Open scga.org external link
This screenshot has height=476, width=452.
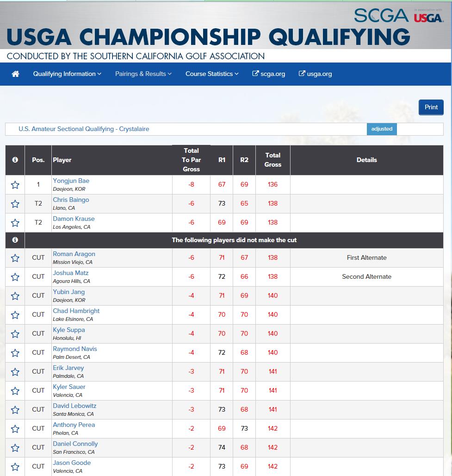pyautogui.click(x=268, y=74)
